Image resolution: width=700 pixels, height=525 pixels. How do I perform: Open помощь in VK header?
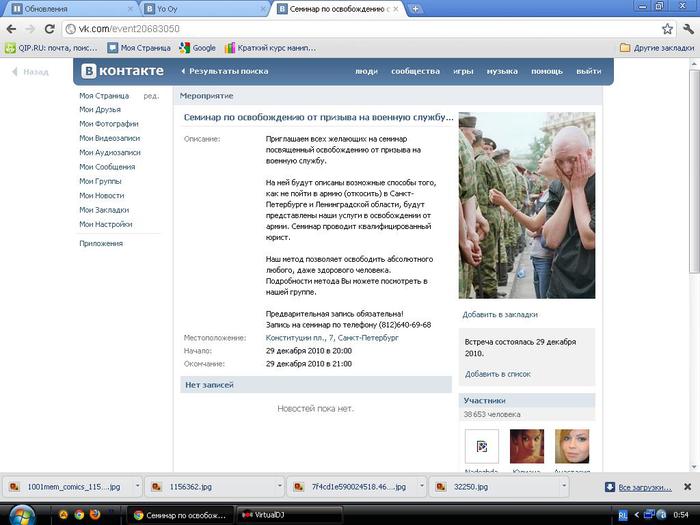click(x=547, y=71)
